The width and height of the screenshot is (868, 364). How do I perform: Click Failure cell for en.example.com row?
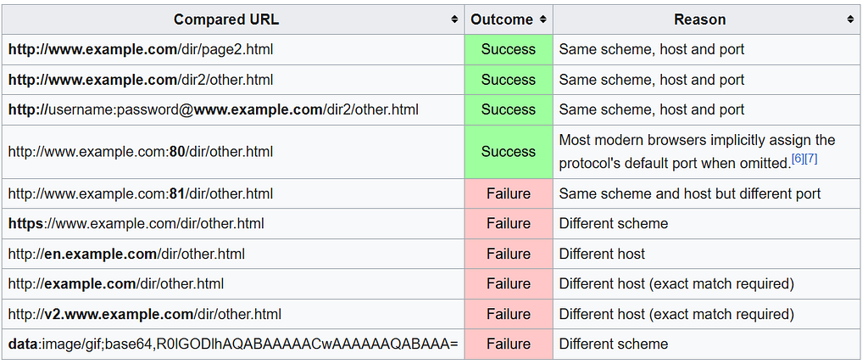click(509, 254)
